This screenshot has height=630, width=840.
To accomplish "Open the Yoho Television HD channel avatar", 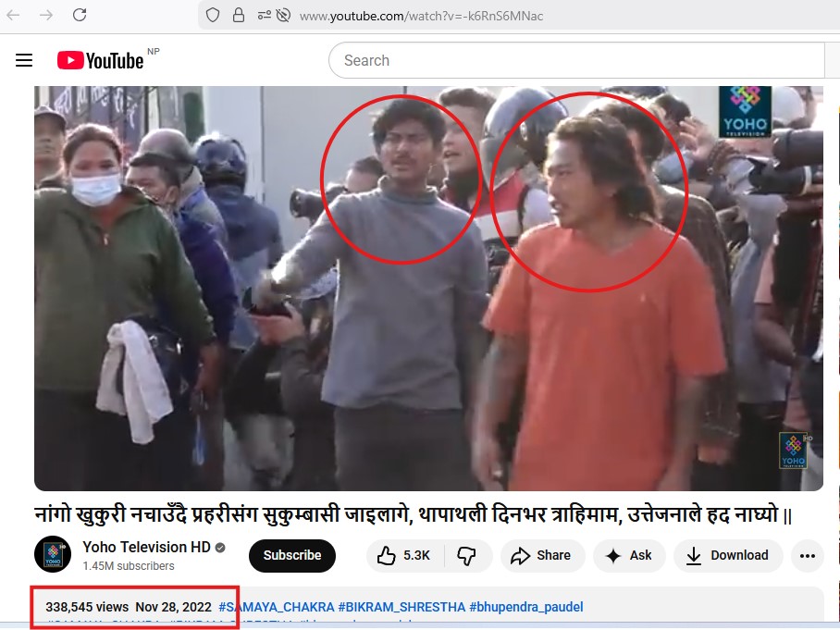I will [x=53, y=555].
